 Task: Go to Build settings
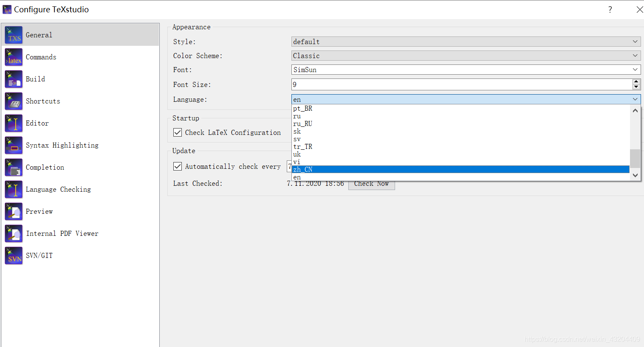pos(80,79)
